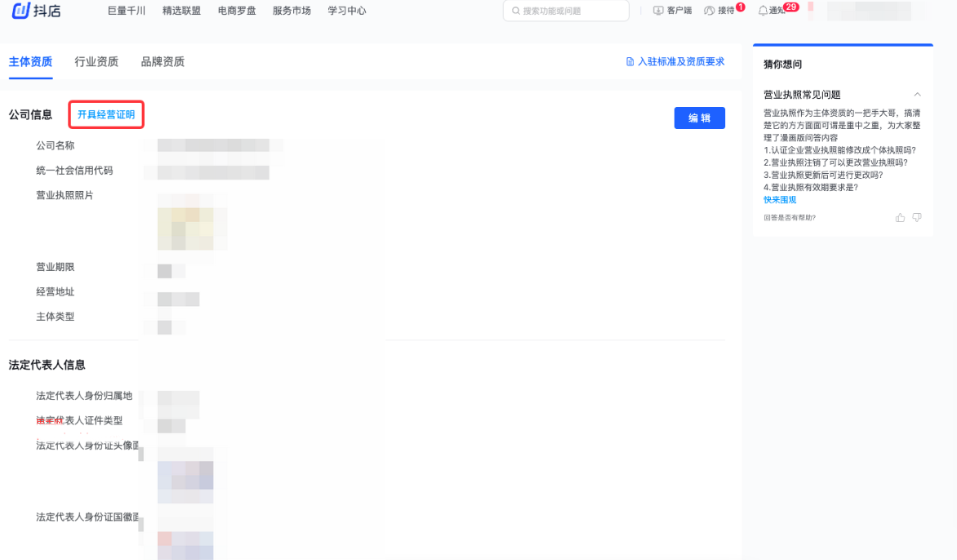Click thumbs up on the answer

[x=900, y=218]
